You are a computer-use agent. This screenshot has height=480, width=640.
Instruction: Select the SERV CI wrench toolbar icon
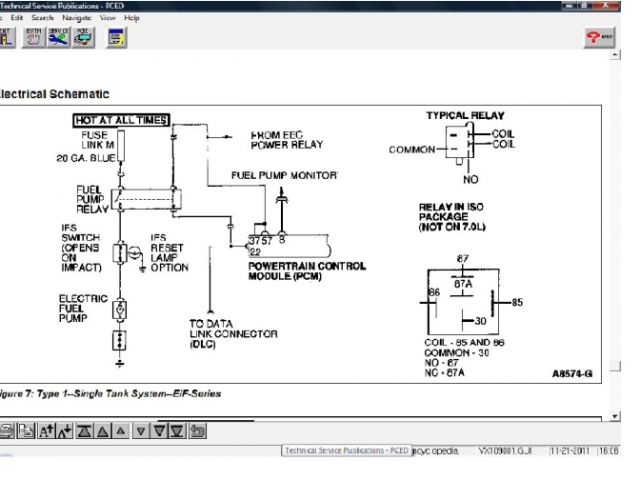click(x=56, y=39)
